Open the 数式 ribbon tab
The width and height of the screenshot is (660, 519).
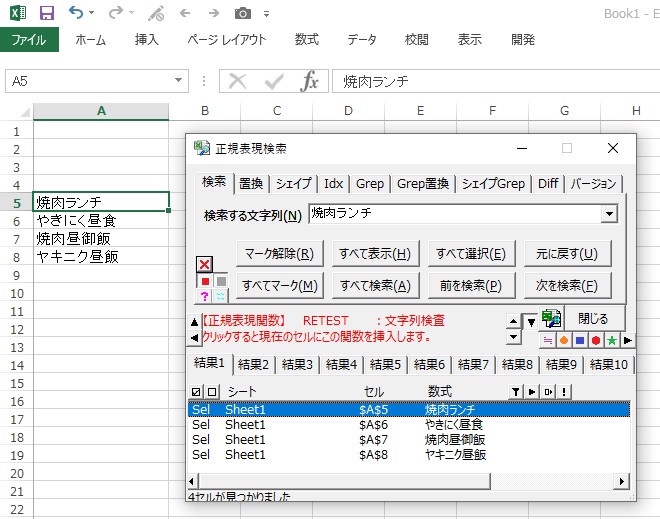(x=307, y=40)
